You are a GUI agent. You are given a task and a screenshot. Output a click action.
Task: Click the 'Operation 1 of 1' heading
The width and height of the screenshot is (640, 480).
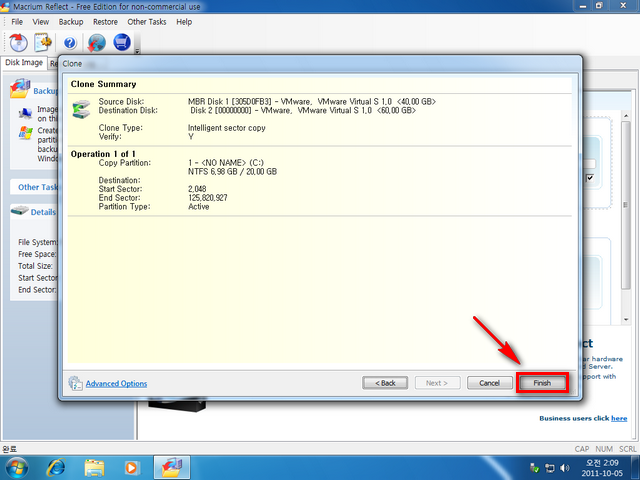coord(103,154)
